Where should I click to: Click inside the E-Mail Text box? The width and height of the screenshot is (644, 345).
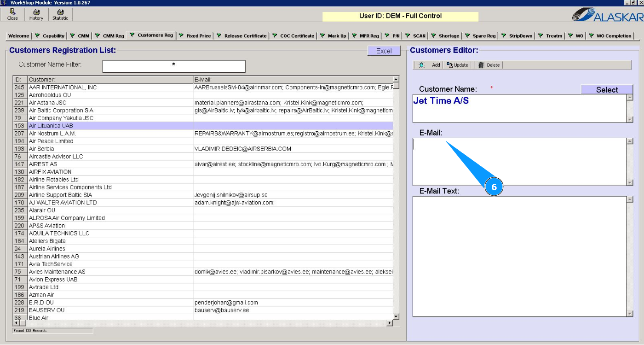coord(519,256)
